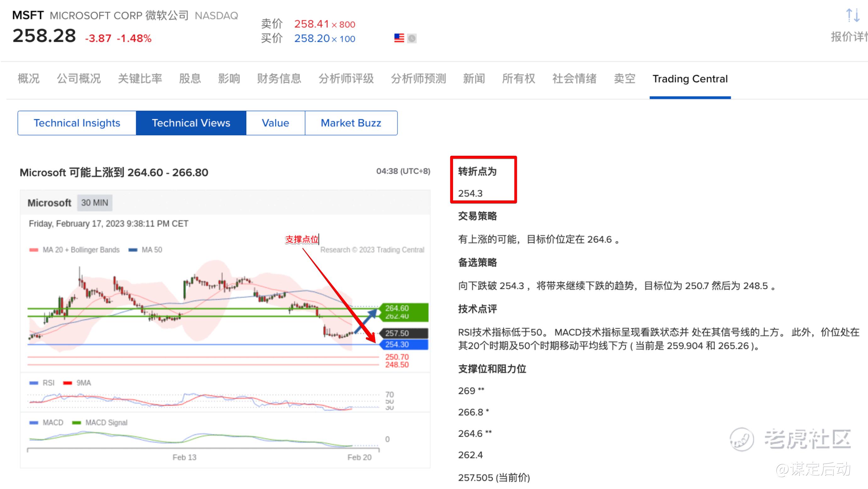Viewport: 868px width, 489px height.
Task: Click the MACD Signal legend entry
Action: click(100, 423)
